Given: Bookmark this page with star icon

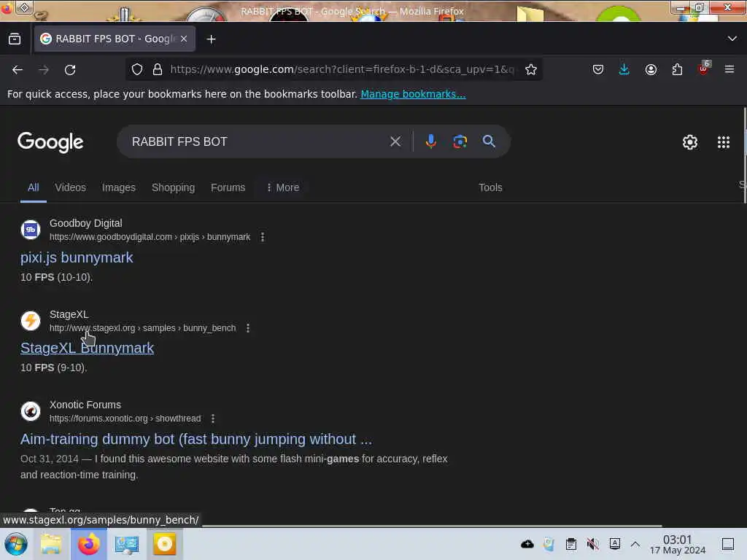Looking at the screenshot, I should click(531, 69).
